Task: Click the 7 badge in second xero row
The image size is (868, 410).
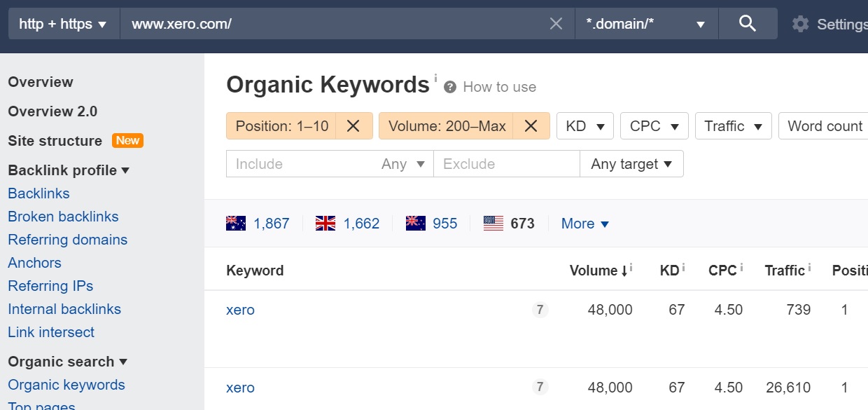Action: point(540,387)
